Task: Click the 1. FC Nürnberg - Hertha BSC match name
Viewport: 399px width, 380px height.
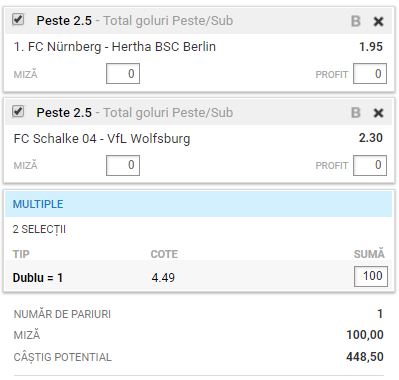Action: [115, 47]
